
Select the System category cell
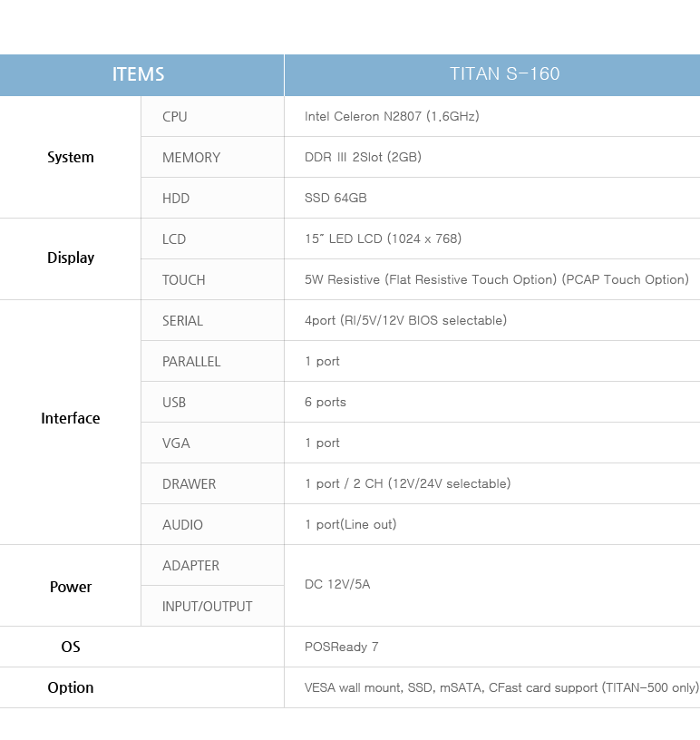[71, 157]
